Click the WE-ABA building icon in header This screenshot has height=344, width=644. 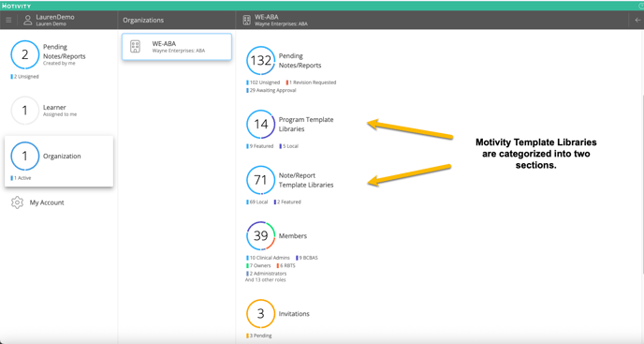click(246, 21)
